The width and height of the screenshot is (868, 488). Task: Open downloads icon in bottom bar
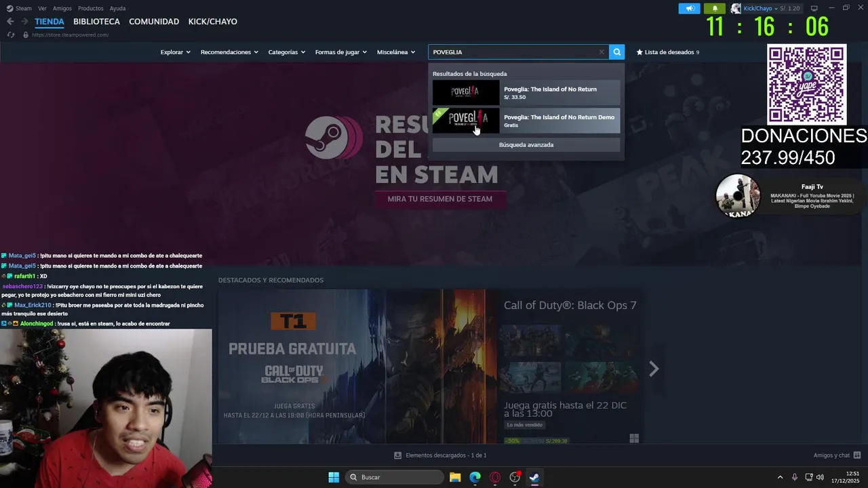[398, 455]
